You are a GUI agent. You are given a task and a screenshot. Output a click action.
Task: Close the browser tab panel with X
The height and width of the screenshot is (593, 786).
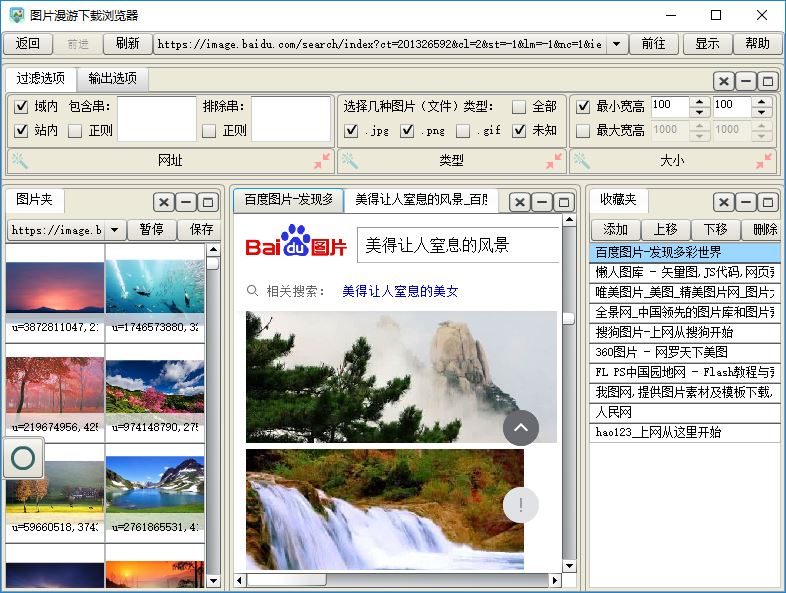click(520, 203)
